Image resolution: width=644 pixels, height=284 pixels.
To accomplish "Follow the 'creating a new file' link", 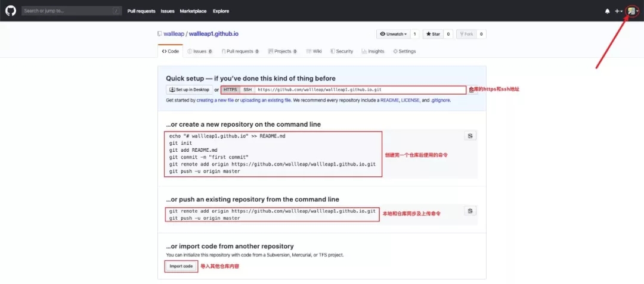I will pos(215,100).
